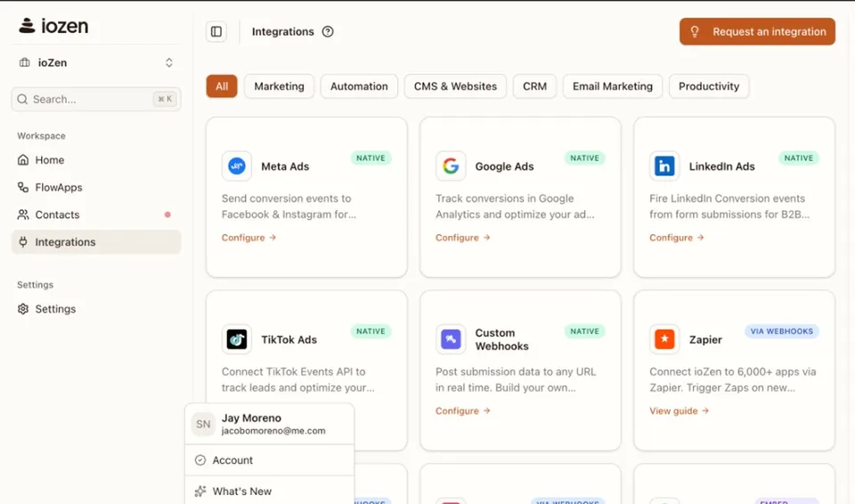
Task: Click the search magnifier icon
Action: 22,99
